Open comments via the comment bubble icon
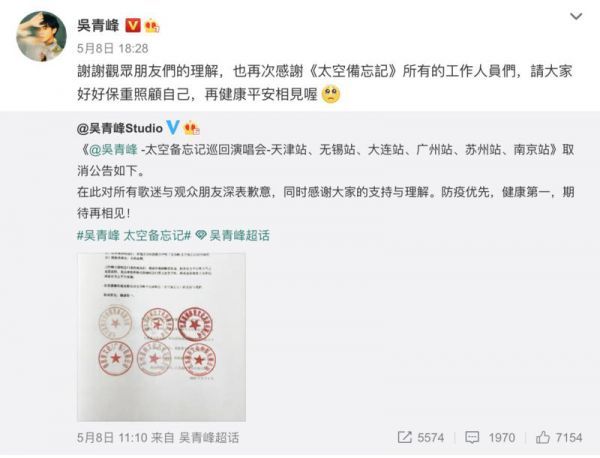 point(472,437)
